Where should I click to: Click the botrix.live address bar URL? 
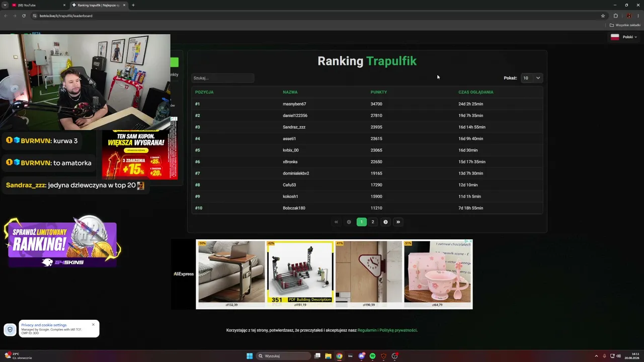pyautogui.click(x=66, y=16)
